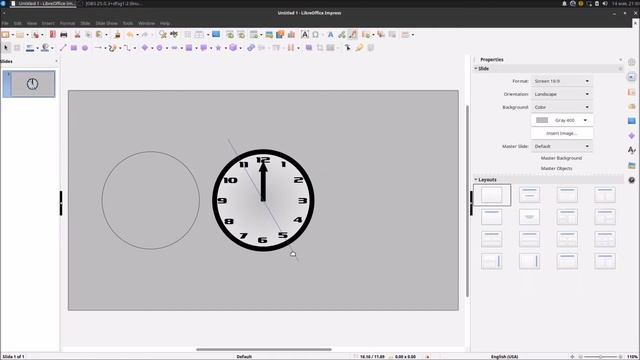
Task: Open the Format menu
Action: click(67, 23)
